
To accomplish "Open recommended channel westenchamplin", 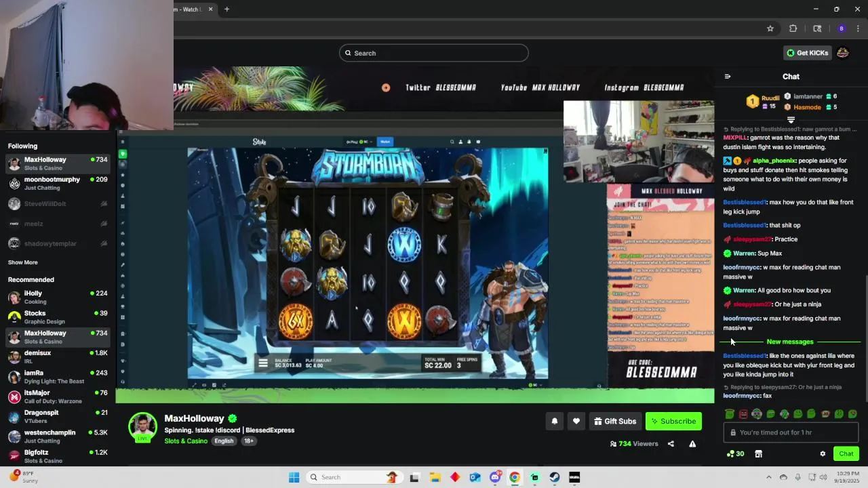I will coord(58,436).
